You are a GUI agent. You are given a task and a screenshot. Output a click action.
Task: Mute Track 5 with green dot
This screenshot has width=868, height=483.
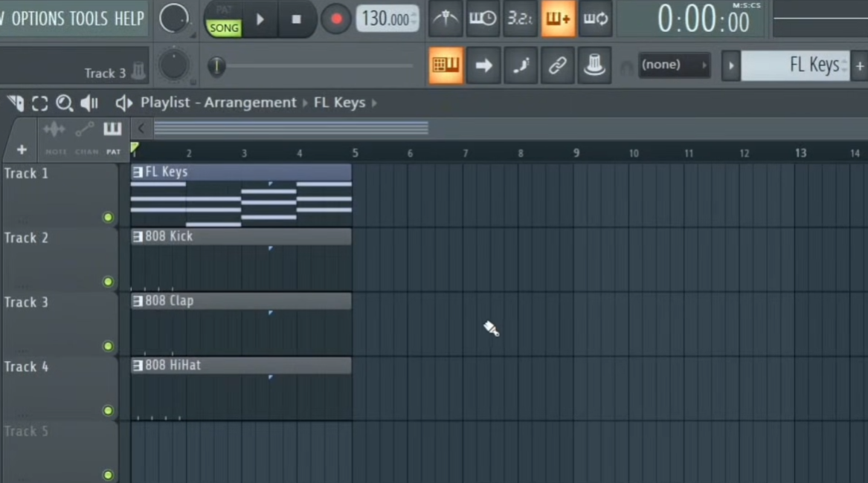pyautogui.click(x=108, y=475)
